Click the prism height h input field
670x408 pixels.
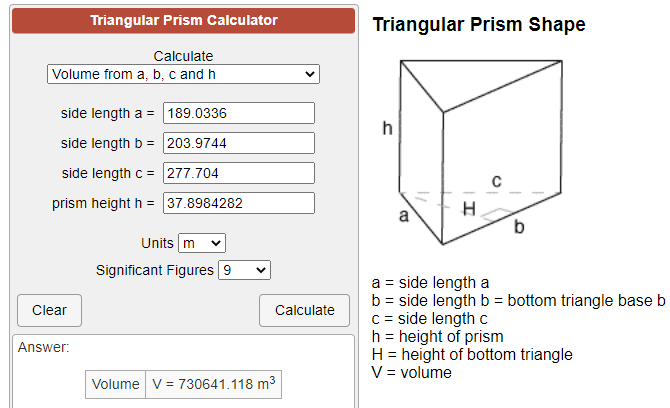(237, 203)
